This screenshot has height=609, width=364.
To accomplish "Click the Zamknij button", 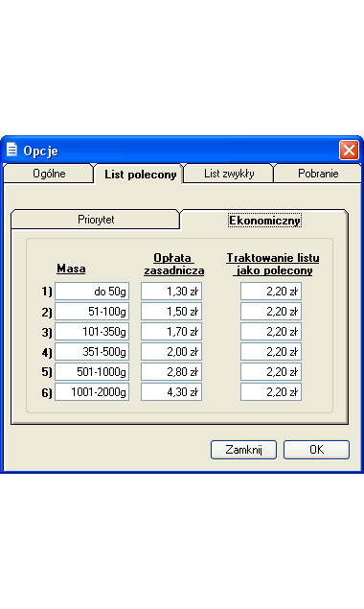I will (243, 450).
